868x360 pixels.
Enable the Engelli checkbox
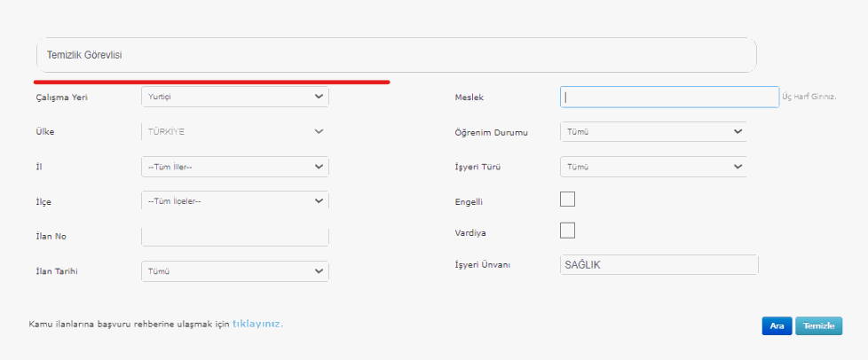point(568,200)
